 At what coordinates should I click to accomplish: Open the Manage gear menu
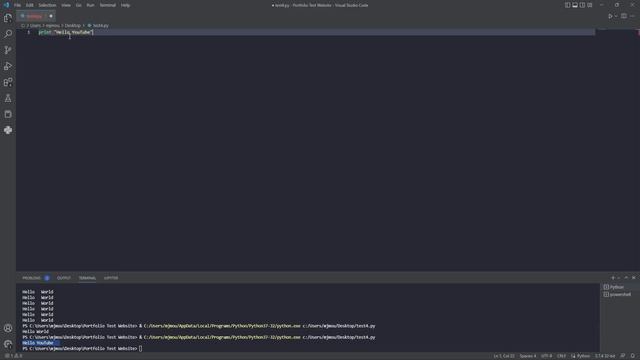pyautogui.click(x=8, y=344)
